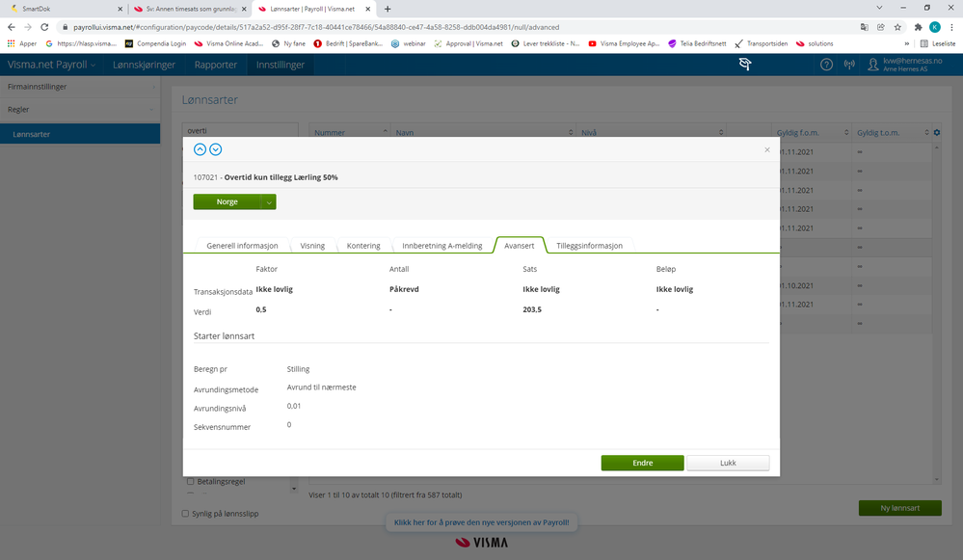The height and width of the screenshot is (560, 963).
Task: Switch to the Visning tab
Action: (x=312, y=246)
